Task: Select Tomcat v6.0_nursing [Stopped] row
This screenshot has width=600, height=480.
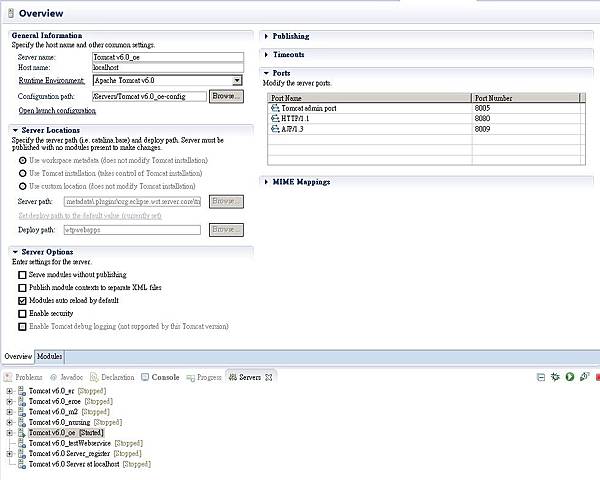Action: point(75,422)
